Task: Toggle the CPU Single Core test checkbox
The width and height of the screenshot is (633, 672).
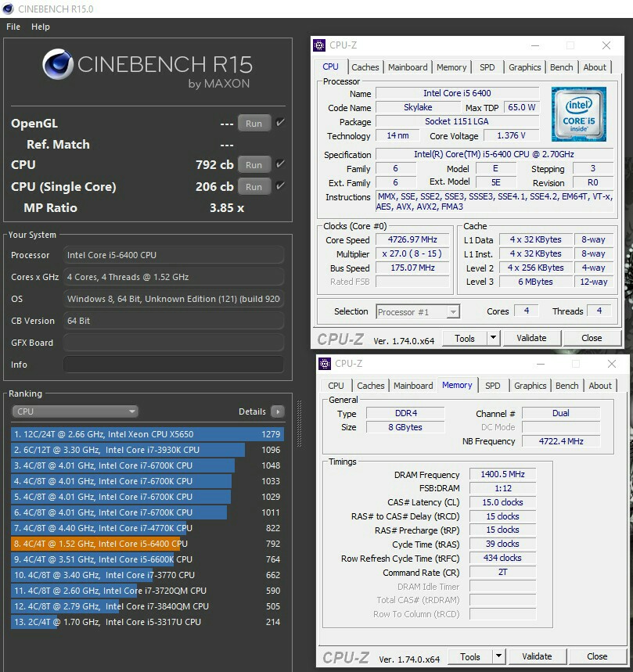Action: pos(280,186)
